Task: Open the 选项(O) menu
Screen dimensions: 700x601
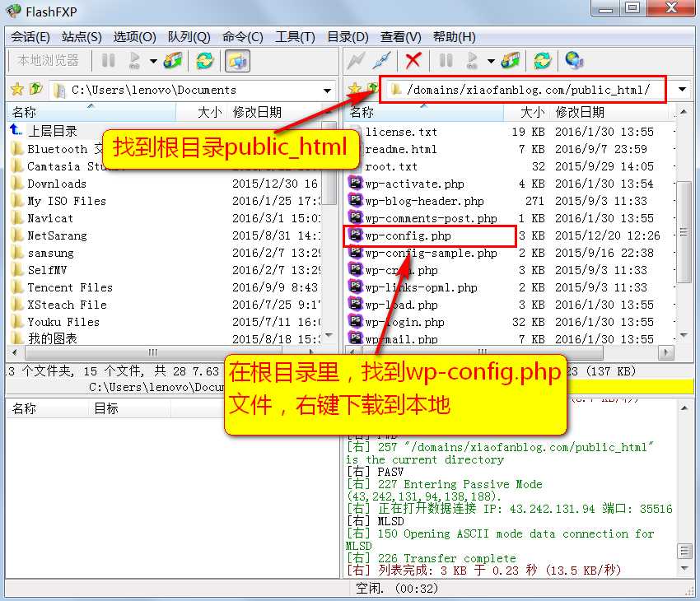Action: 134,37
